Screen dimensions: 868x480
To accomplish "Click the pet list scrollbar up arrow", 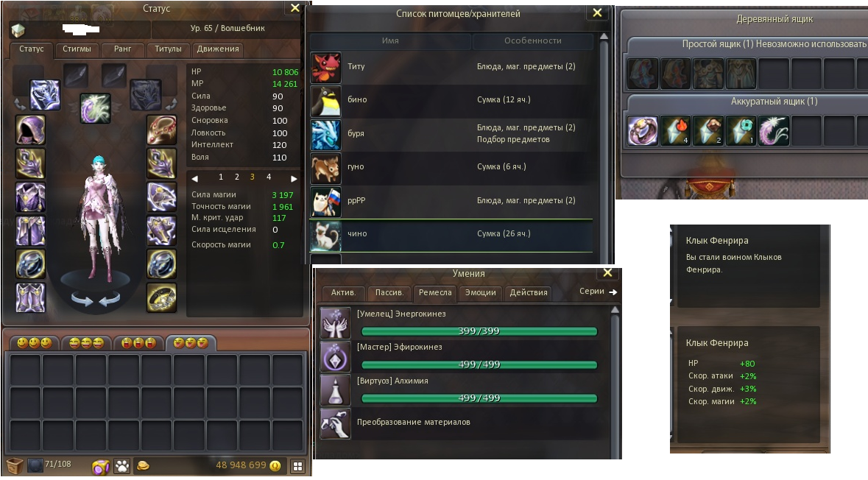I will [x=604, y=37].
